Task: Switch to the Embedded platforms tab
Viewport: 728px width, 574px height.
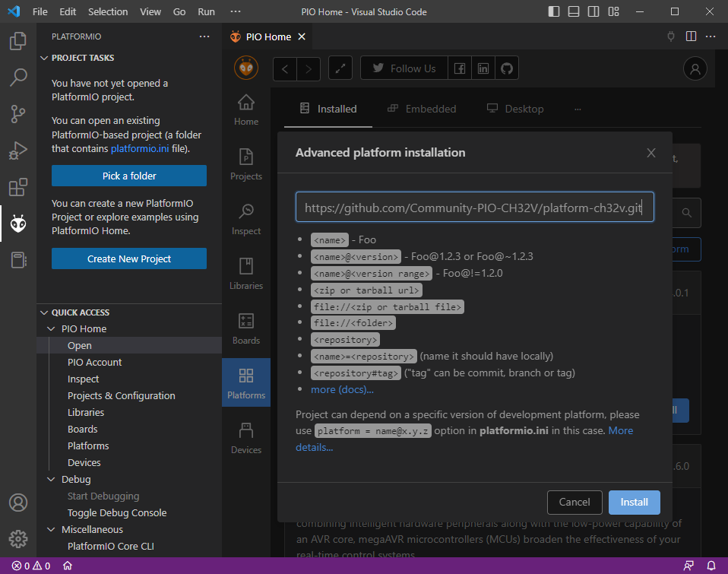Action: pyautogui.click(x=422, y=109)
